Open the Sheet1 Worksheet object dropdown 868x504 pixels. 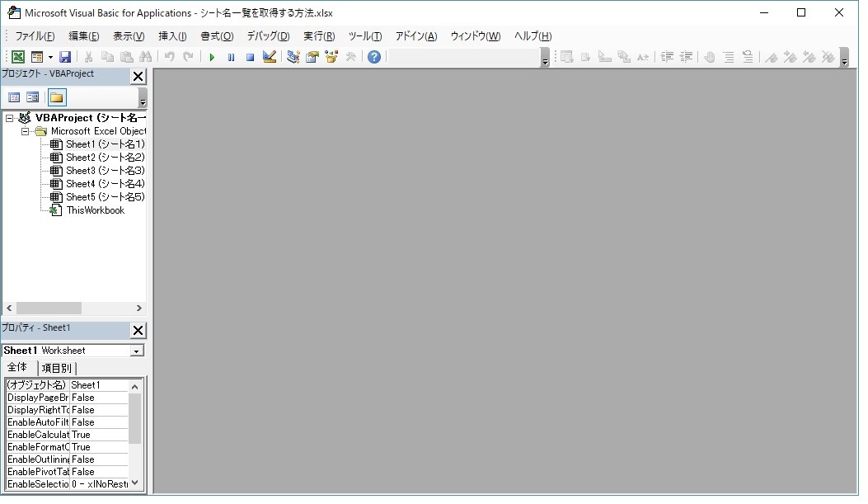point(137,351)
